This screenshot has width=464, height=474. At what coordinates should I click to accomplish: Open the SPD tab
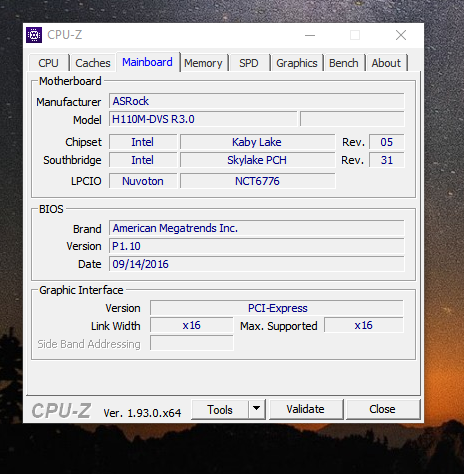[x=249, y=63]
